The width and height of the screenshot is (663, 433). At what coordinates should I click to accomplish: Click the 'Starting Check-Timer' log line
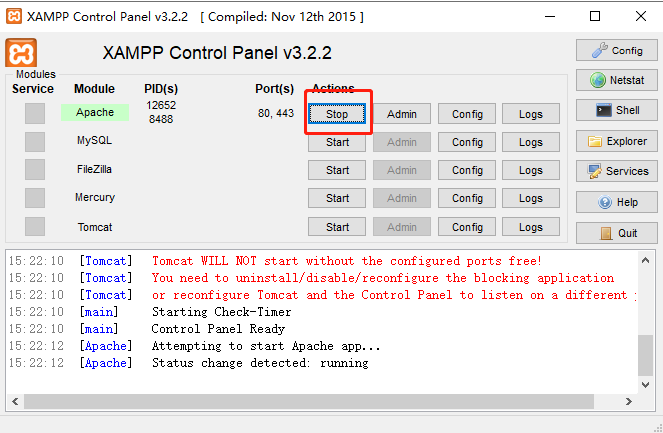point(222,312)
